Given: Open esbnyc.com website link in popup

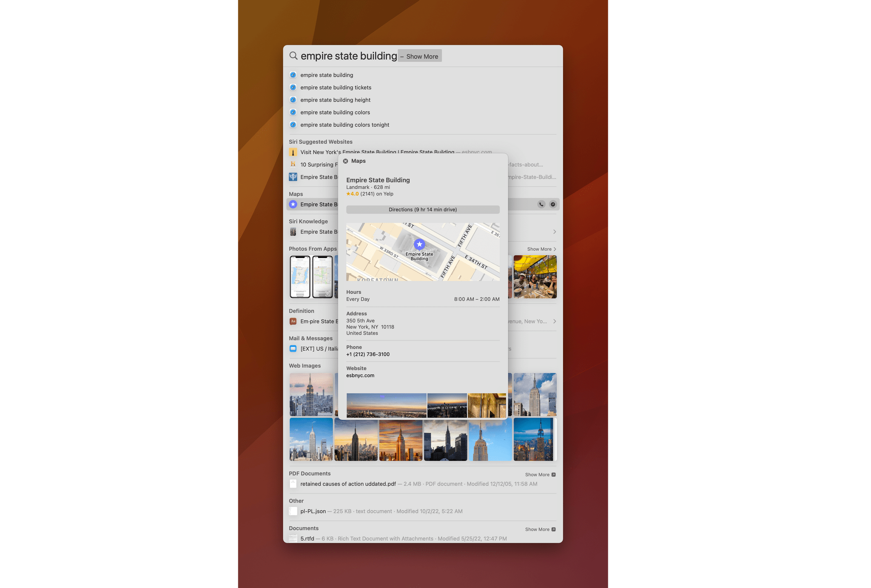Looking at the screenshot, I should [360, 375].
